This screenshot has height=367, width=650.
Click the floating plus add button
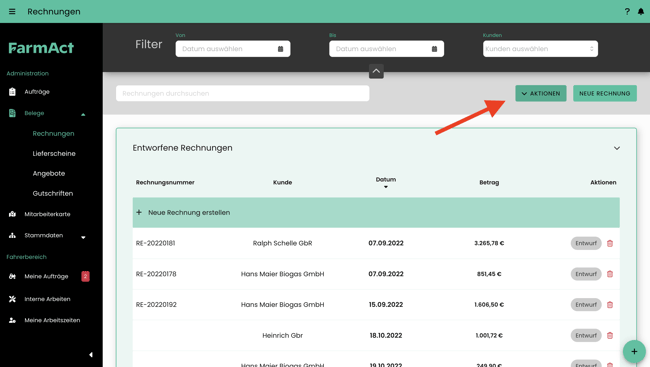coord(634,352)
